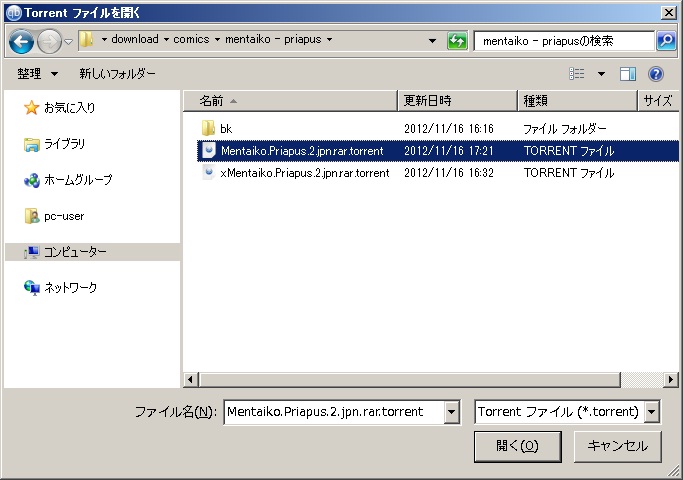Click the green refresh button

(457, 41)
